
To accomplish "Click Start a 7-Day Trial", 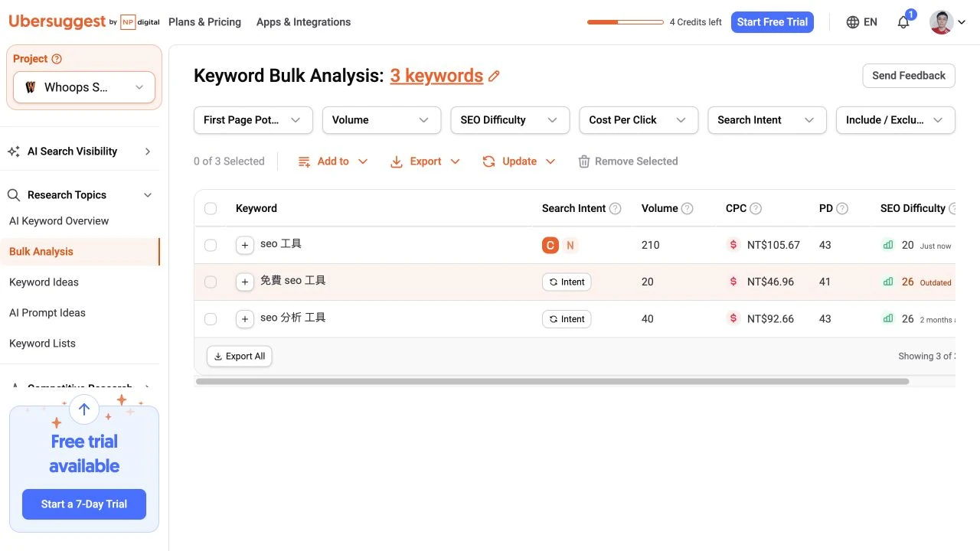I will 84,504.
